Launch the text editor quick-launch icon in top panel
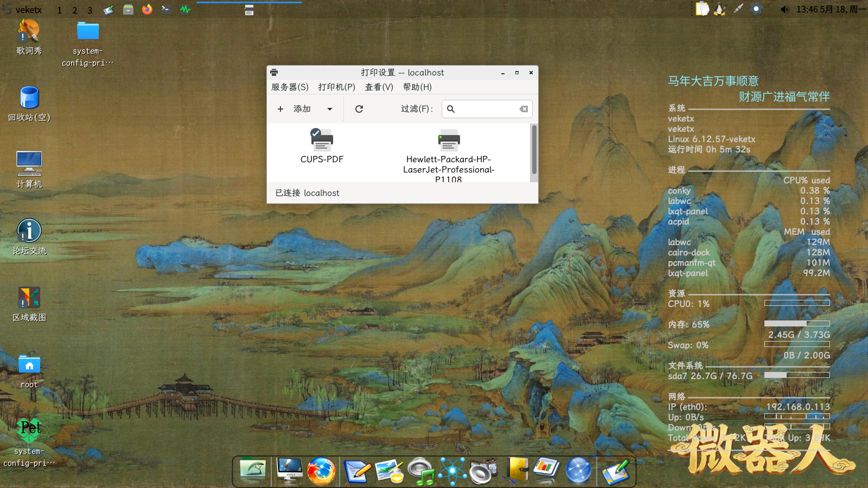Viewport: 868px width, 488px height. click(x=108, y=9)
